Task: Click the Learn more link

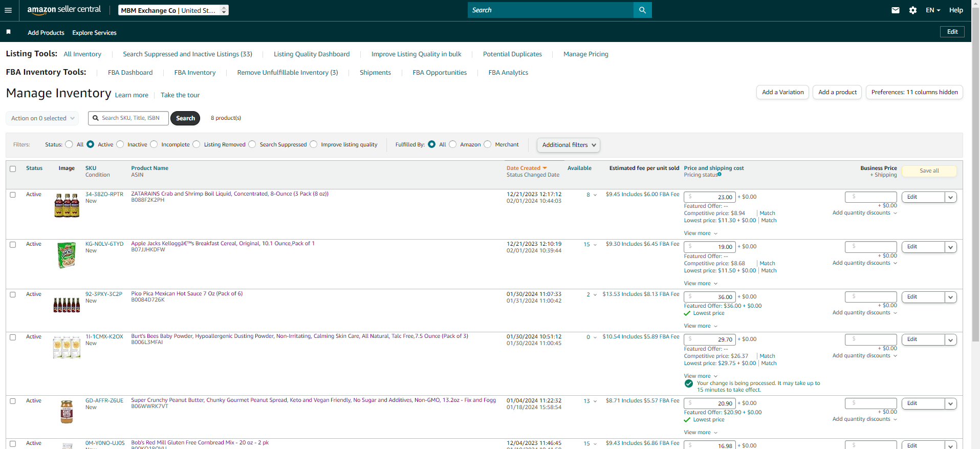Action: (132, 95)
